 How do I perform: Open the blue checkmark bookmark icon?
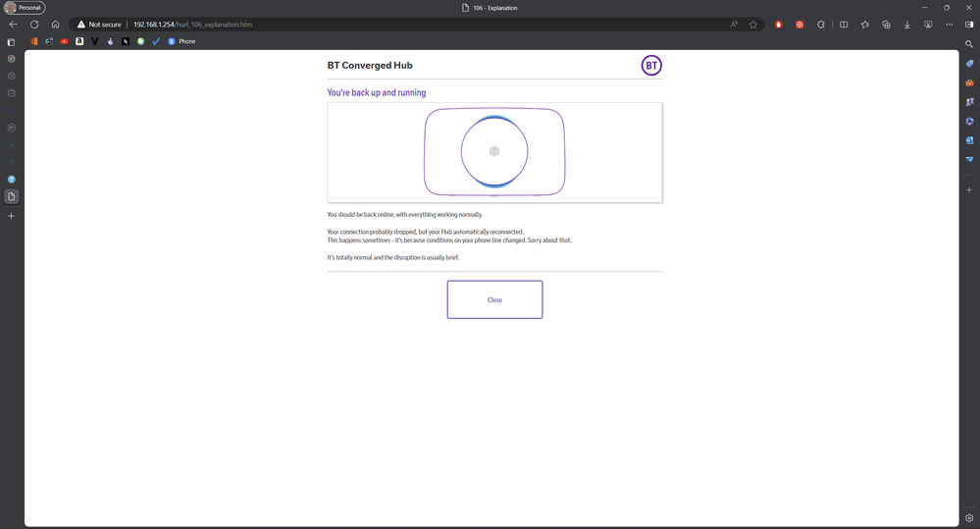pos(156,41)
